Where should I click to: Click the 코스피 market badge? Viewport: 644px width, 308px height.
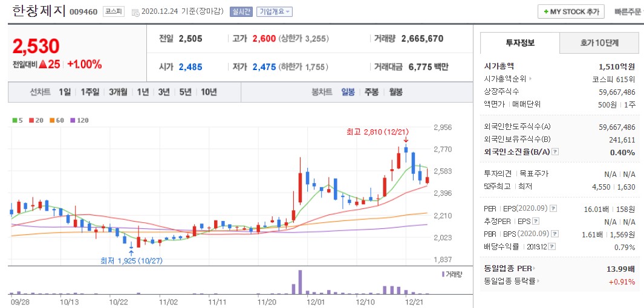113,12
